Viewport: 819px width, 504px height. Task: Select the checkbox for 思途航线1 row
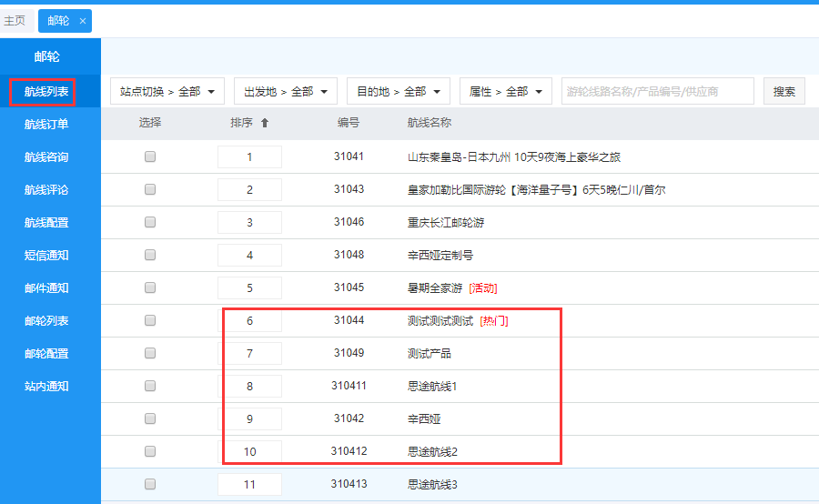click(150, 387)
